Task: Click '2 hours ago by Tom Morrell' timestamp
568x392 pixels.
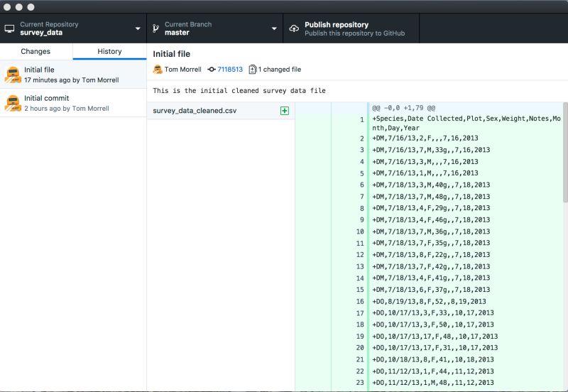Action: tap(67, 109)
